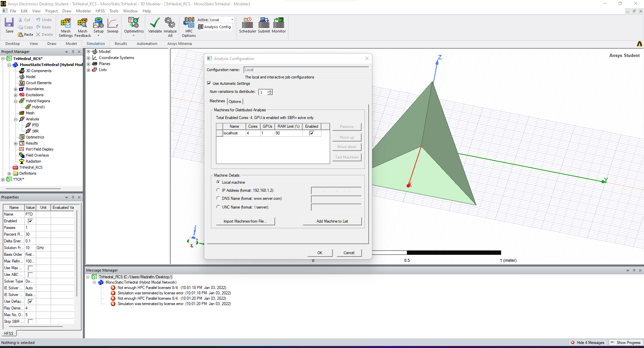The image size is (644, 348).
Task: Open the job Scheduler icon
Action: [x=248, y=23]
